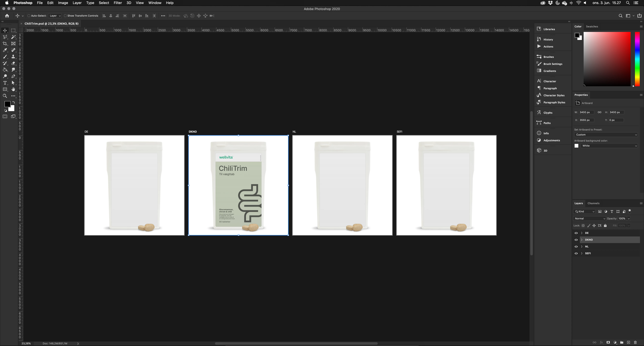The image size is (644, 346).
Task: Select the NL artboard label on canvas
Action: (294, 132)
